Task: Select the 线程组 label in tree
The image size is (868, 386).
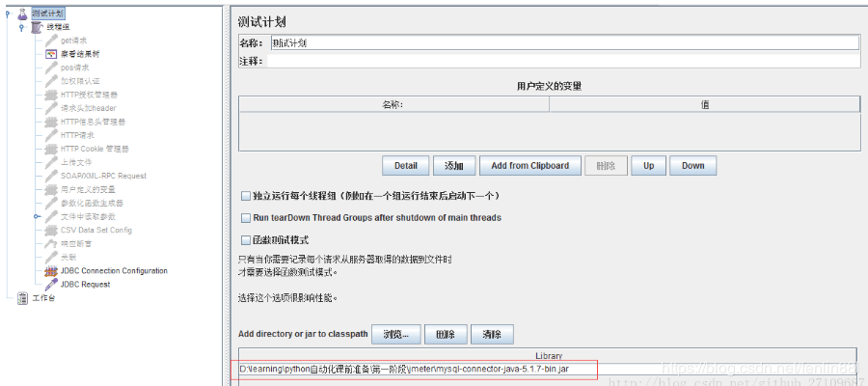Action: coord(58,27)
